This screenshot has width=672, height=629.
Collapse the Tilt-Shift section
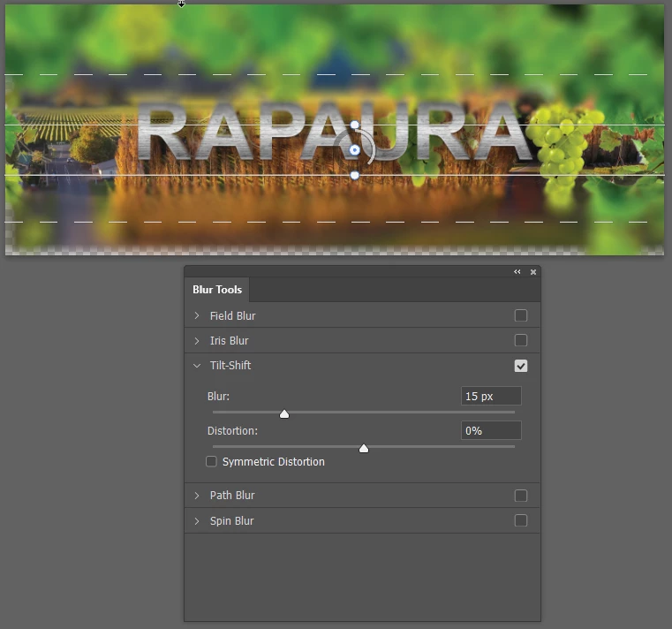tap(197, 366)
